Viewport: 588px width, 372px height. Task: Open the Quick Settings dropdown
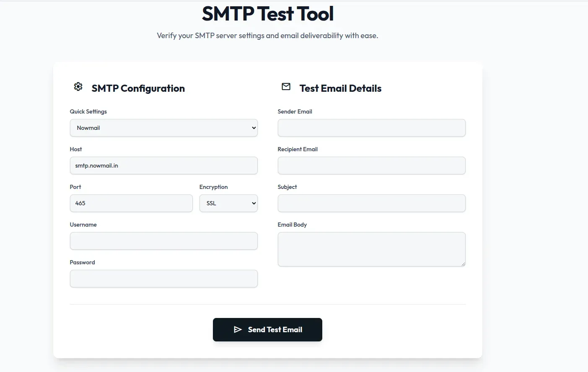point(163,128)
